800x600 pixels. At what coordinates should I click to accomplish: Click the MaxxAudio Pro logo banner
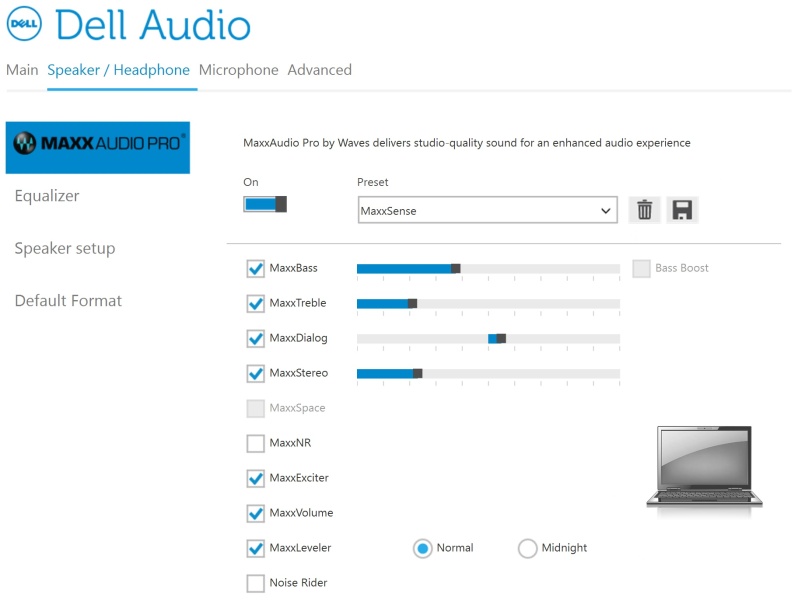98,147
